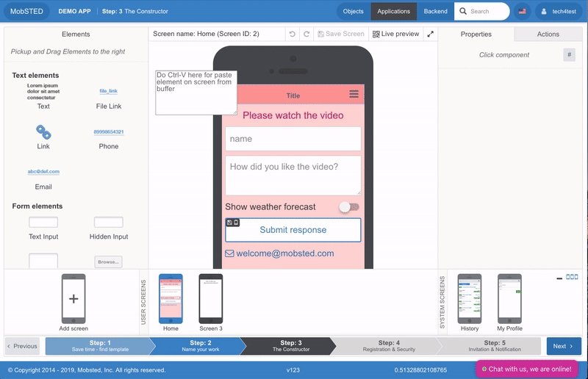Click the hash (#) button in Properties
Image resolution: width=588 pixels, height=379 pixels.
(x=569, y=55)
